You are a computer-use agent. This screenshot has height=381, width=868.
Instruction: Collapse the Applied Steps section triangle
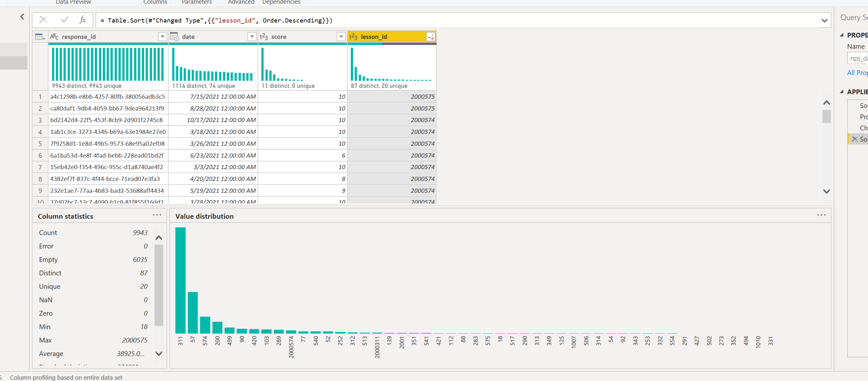click(x=841, y=92)
